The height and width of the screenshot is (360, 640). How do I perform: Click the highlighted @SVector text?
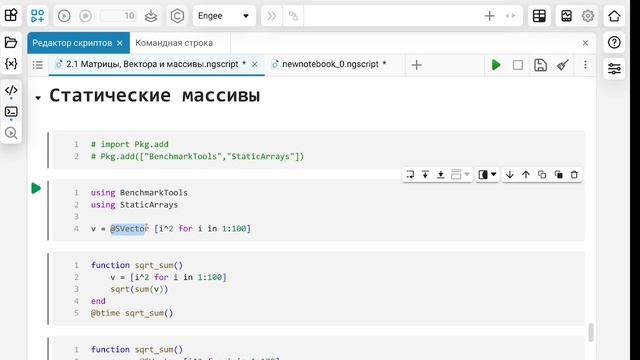click(x=129, y=229)
